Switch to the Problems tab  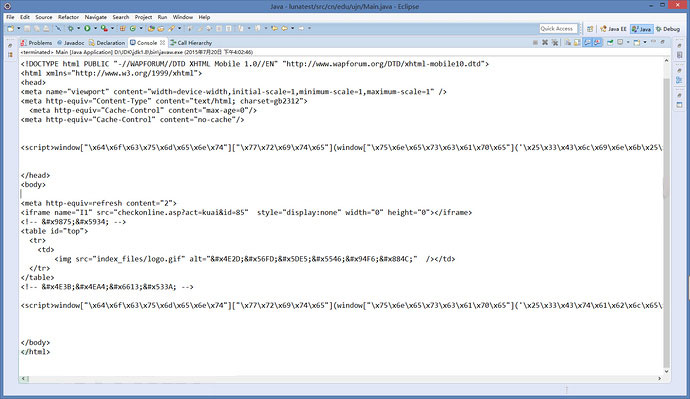(37, 43)
